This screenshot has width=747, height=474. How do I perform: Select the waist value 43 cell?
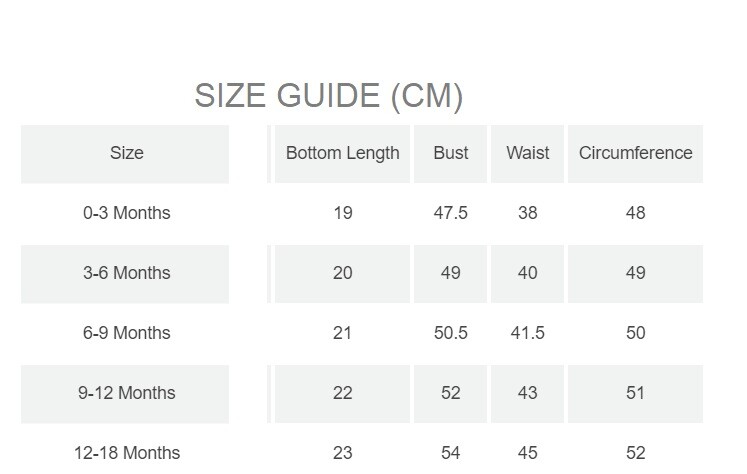point(528,393)
